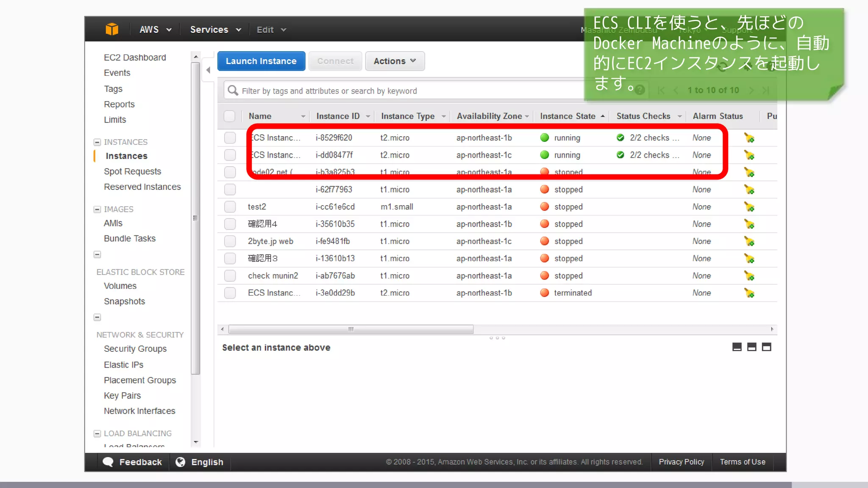
Task: Tick the checkbox for 2byte.jp web
Action: (230, 241)
